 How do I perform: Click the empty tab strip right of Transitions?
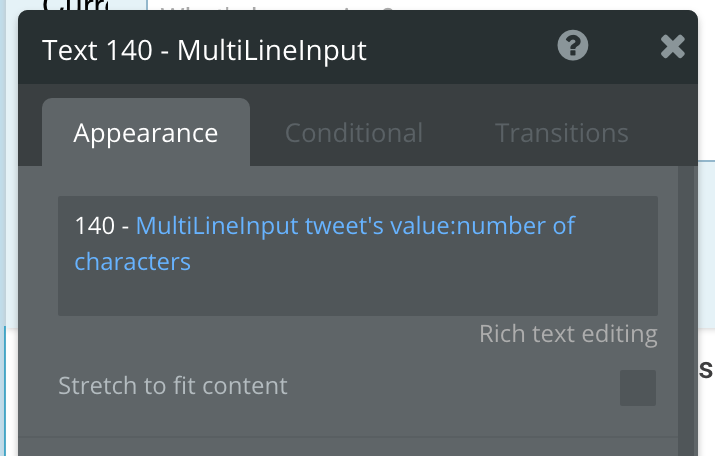tap(663, 133)
